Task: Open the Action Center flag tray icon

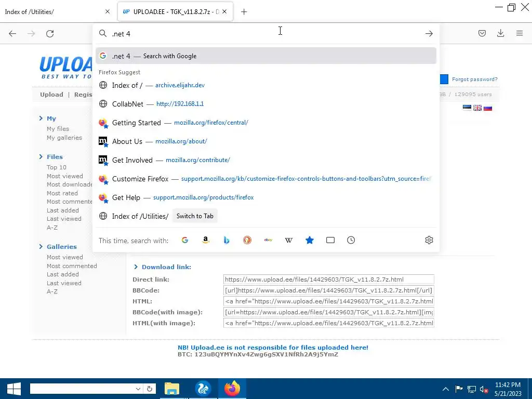Action: pos(459,389)
